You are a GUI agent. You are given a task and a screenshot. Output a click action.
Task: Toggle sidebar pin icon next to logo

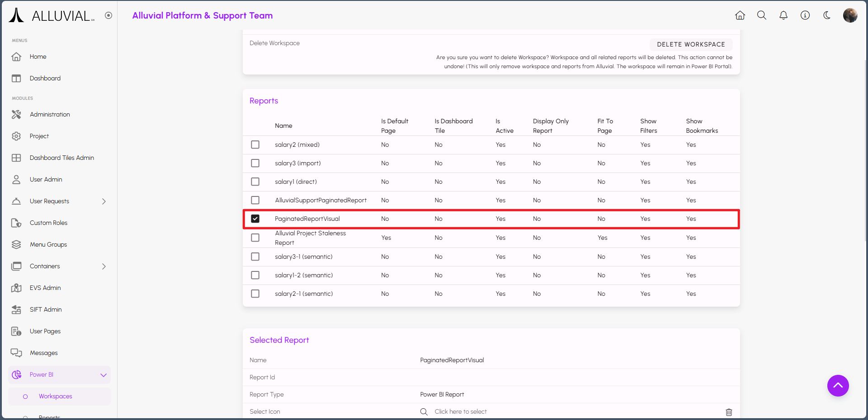click(x=108, y=15)
